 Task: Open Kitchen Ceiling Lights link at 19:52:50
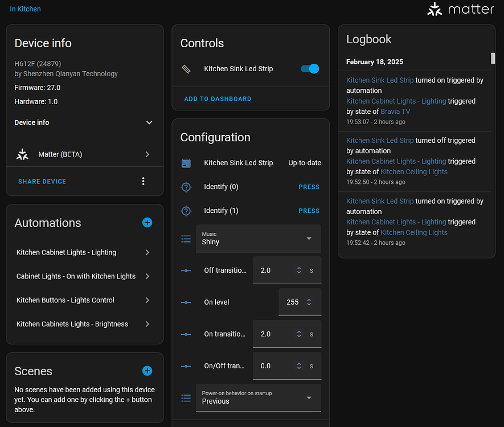(414, 172)
